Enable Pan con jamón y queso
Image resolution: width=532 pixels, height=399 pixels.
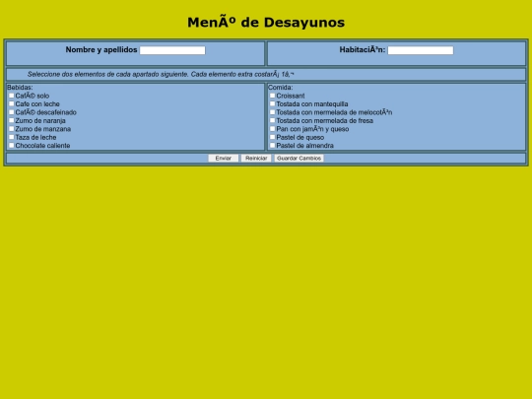(x=273, y=129)
